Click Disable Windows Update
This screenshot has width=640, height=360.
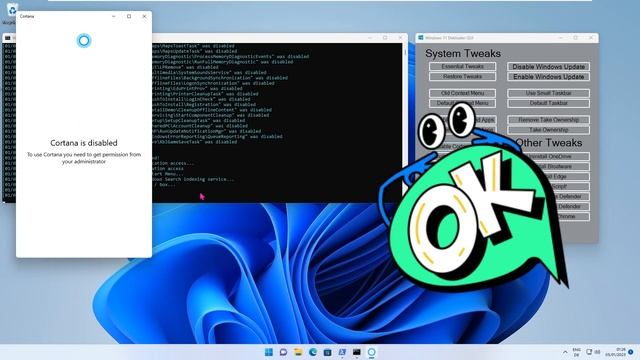(x=549, y=67)
